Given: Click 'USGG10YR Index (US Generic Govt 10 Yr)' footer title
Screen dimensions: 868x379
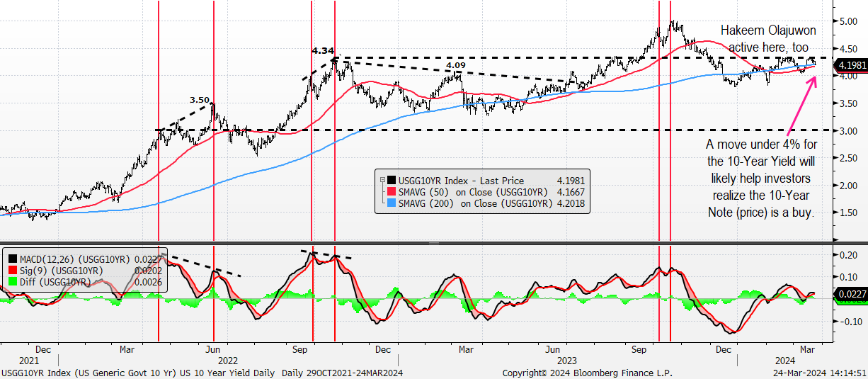Looking at the screenshot, I should (x=88, y=373).
